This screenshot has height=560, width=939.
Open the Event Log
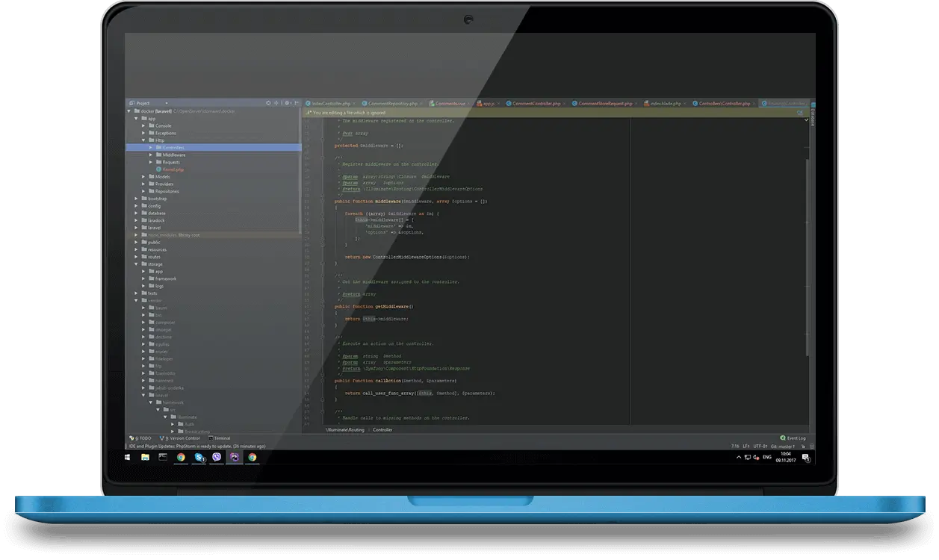coord(793,438)
